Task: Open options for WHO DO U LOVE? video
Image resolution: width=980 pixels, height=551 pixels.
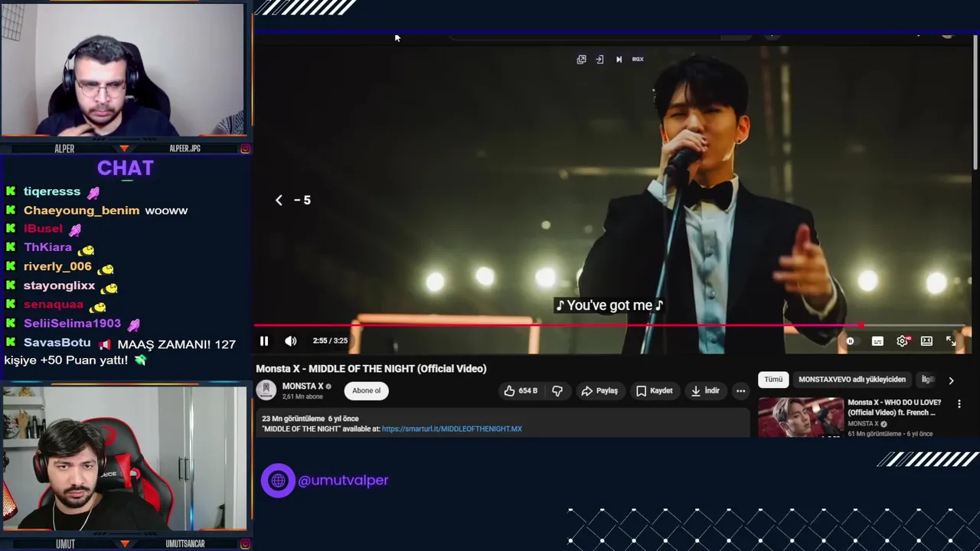Action: click(x=959, y=403)
